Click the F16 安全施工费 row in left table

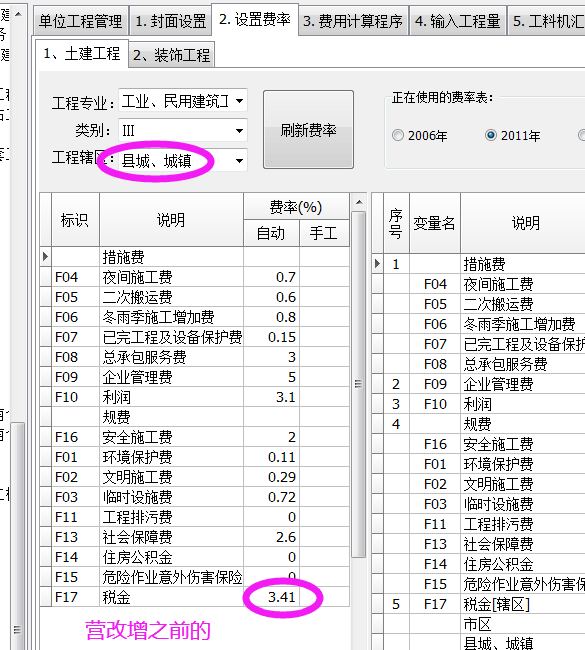coord(195,437)
